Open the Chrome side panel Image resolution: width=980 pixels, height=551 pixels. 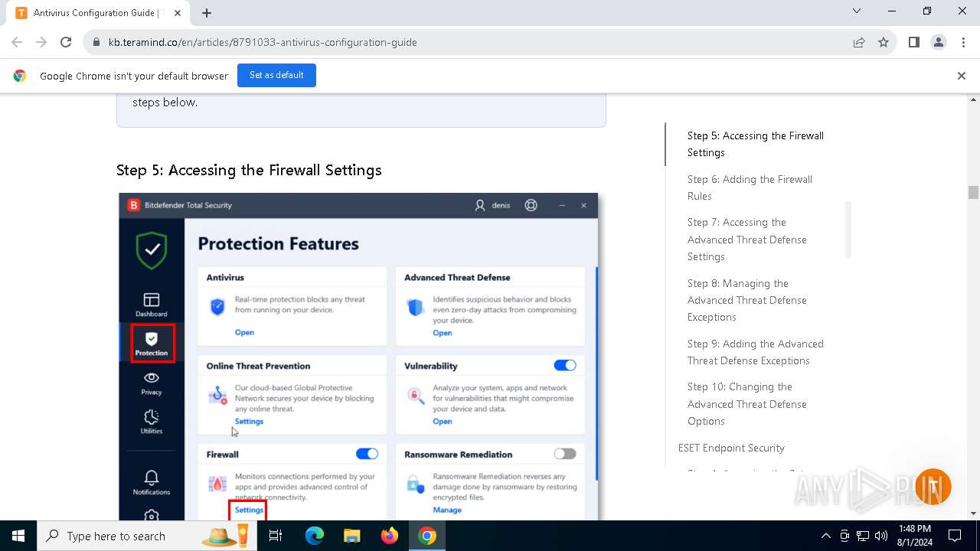click(914, 42)
